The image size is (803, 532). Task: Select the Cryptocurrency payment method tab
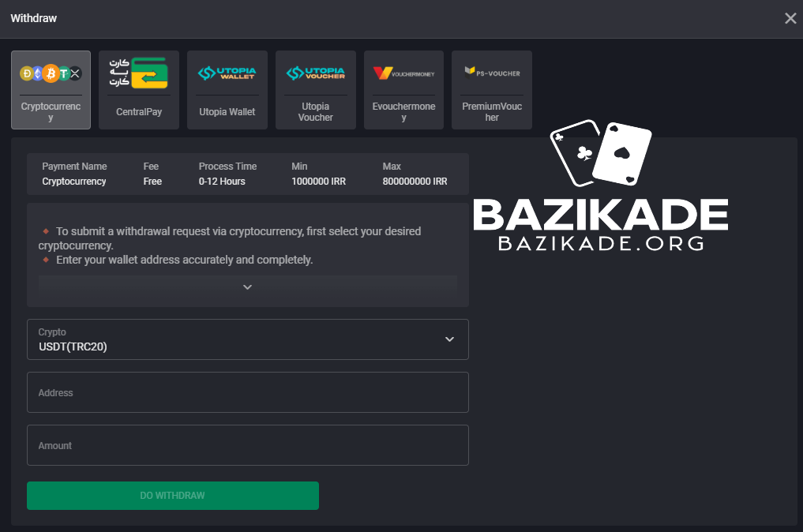(x=51, y=90)
